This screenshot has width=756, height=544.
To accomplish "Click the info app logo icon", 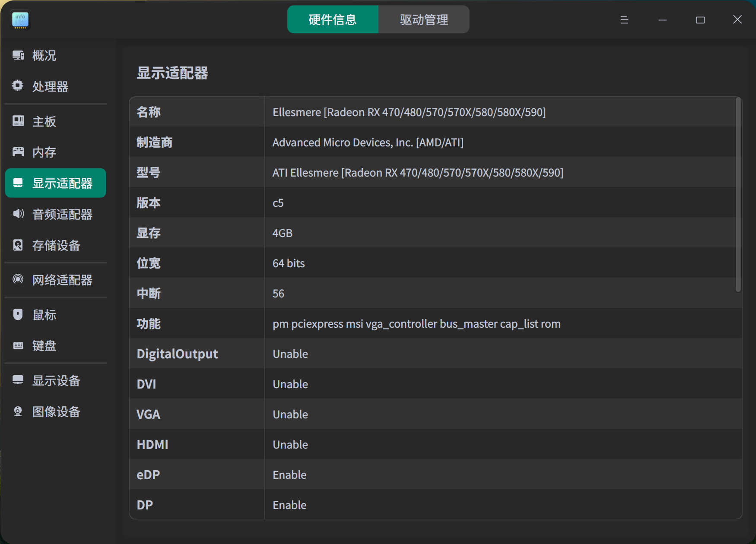I will pyautogui.click(x=20, y=20).
